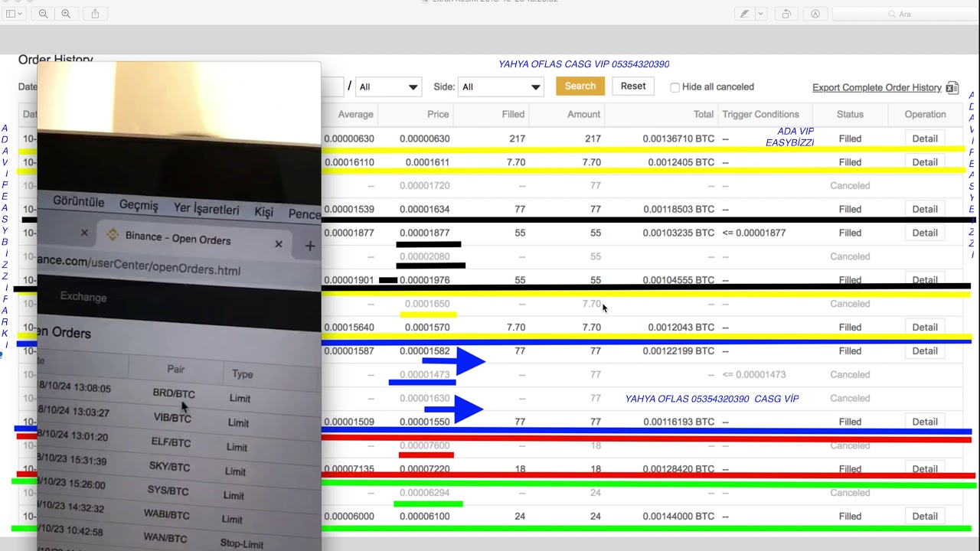Click the average value 0.00006000
Image resolution: width=980 pixels, height=551 pixels.
349,516
